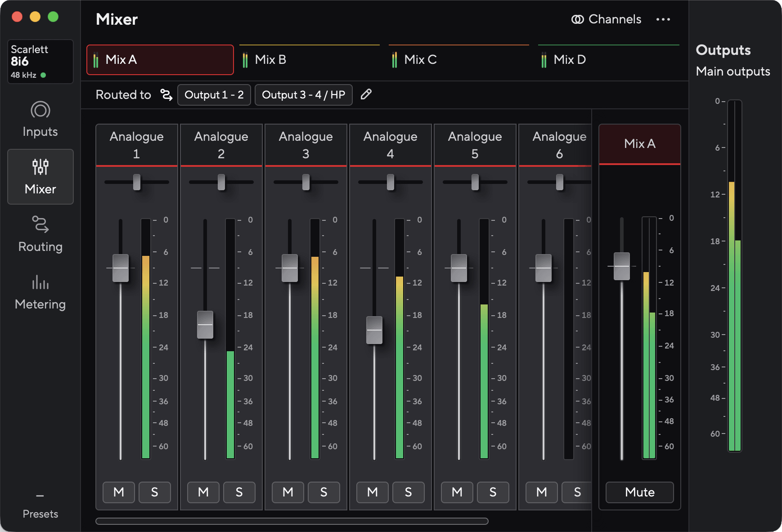The image size is (782, 532).
Task: Mute the Analogue 5 channel
Action: (457, 492)
